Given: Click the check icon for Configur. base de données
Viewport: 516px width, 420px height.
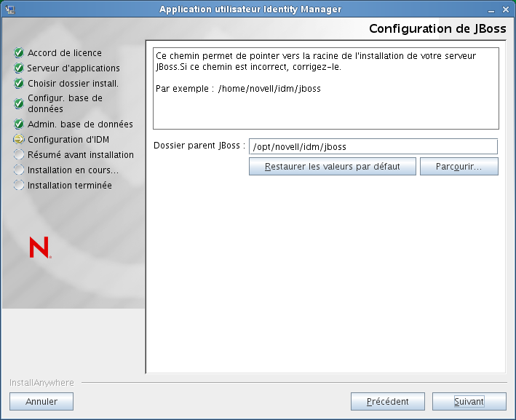Looking at the screenshot, I should point(19,103).
